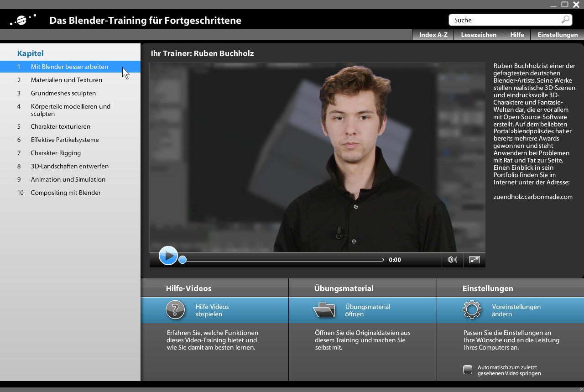The image size is (584, 392).
Task: Click the Hilfe-Videos abspielen button
Action: click(212, 310)
